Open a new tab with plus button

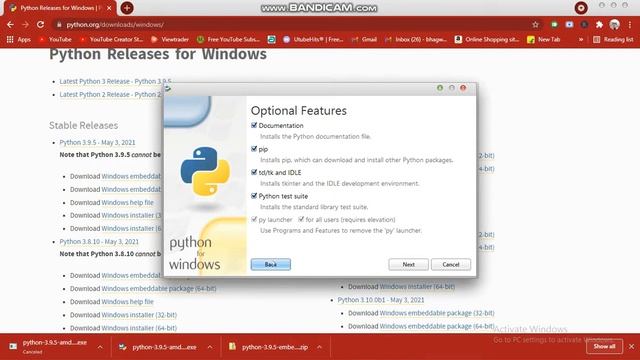pos(127,8)
